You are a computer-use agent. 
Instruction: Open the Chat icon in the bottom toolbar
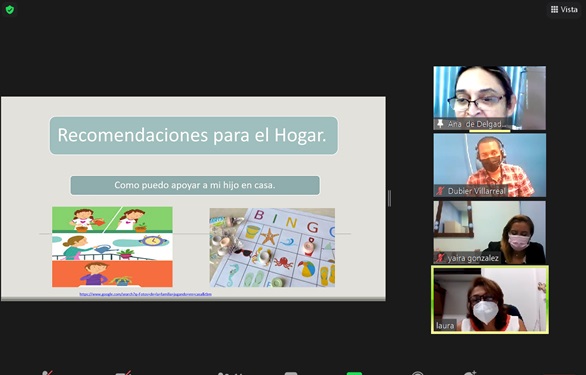pyautogui.click(x=291, y=373)
